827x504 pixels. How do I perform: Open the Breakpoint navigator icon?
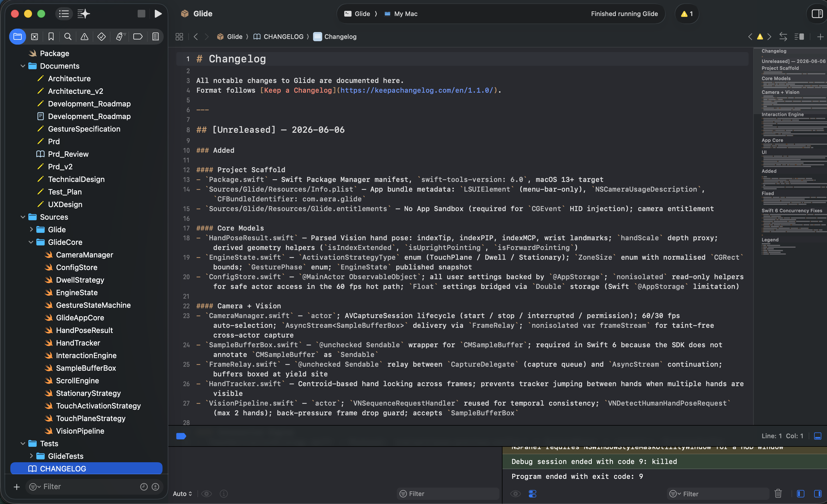[x=138, y=37]
